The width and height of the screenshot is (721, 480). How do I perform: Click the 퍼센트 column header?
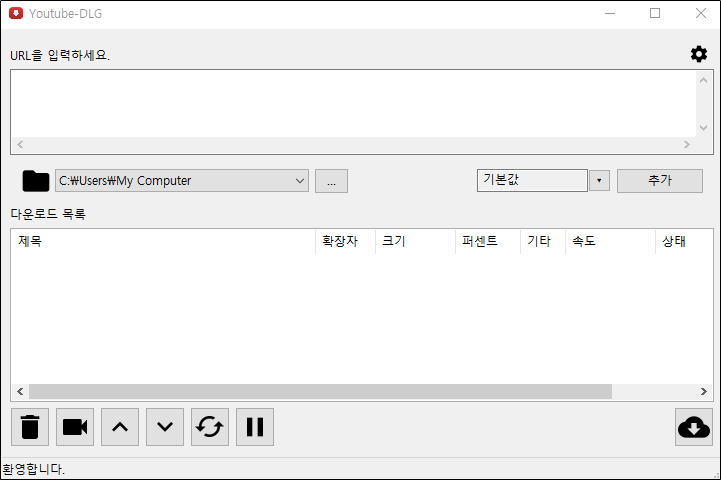488,241
